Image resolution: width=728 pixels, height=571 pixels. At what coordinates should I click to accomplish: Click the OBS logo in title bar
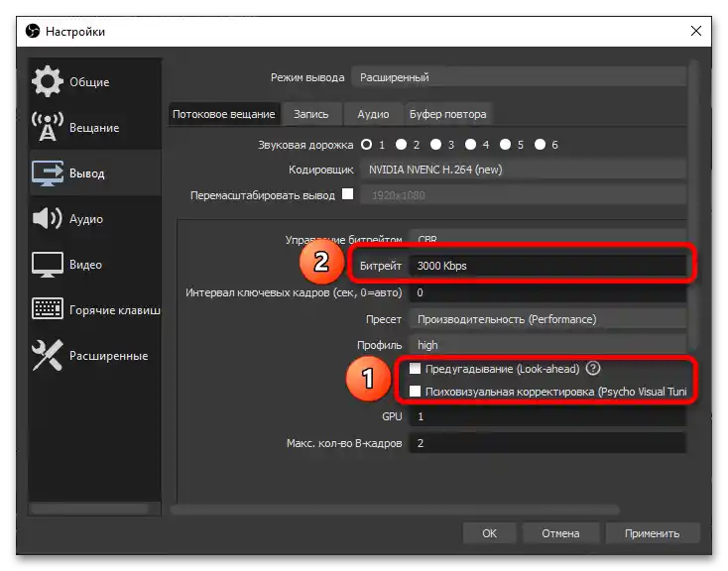coord(33,31)
